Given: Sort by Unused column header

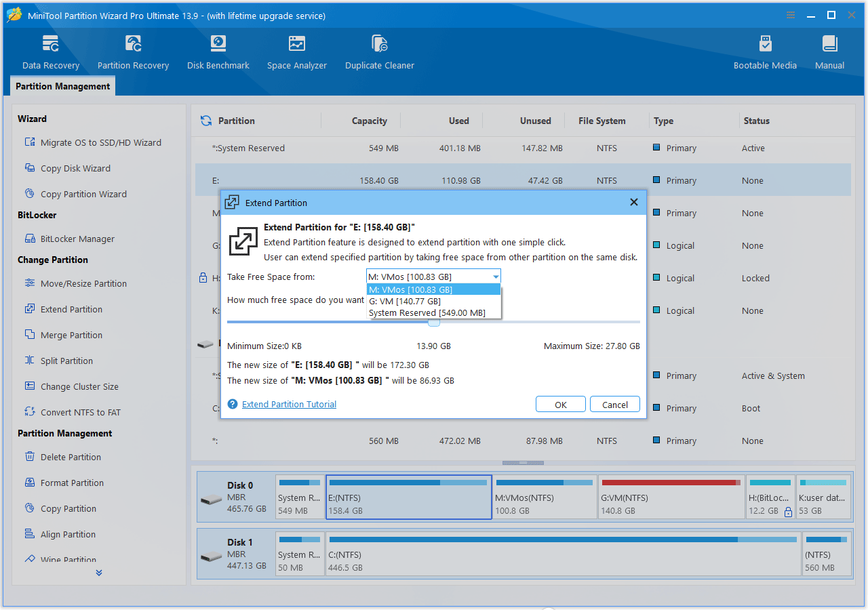Looking at the screenshot, I should [x=536, y=121].
